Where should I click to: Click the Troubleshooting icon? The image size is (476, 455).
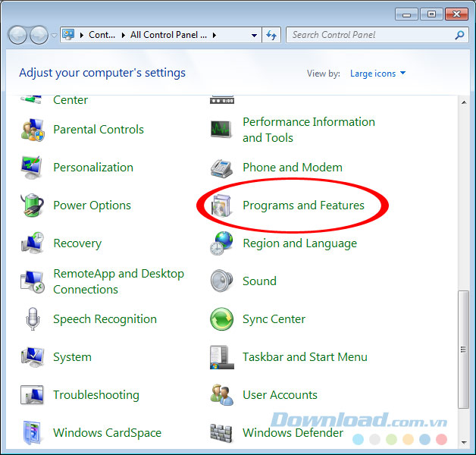tap(32, 395)
